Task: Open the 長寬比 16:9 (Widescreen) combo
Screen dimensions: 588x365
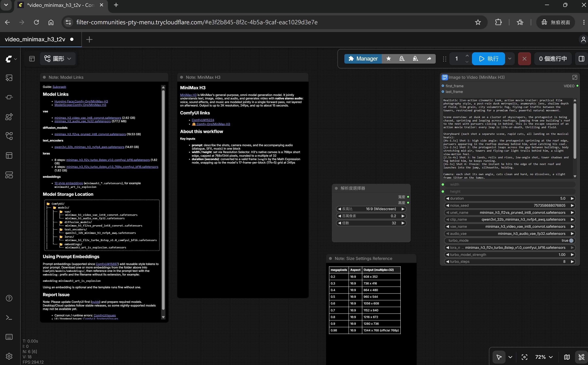Action: (371, 209)
